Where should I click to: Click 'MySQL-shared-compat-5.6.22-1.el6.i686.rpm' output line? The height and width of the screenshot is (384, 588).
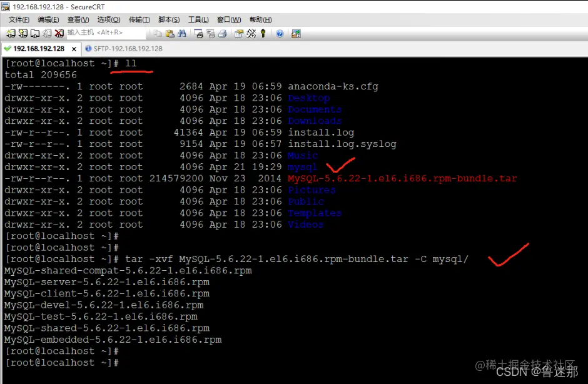coord(128,271)
